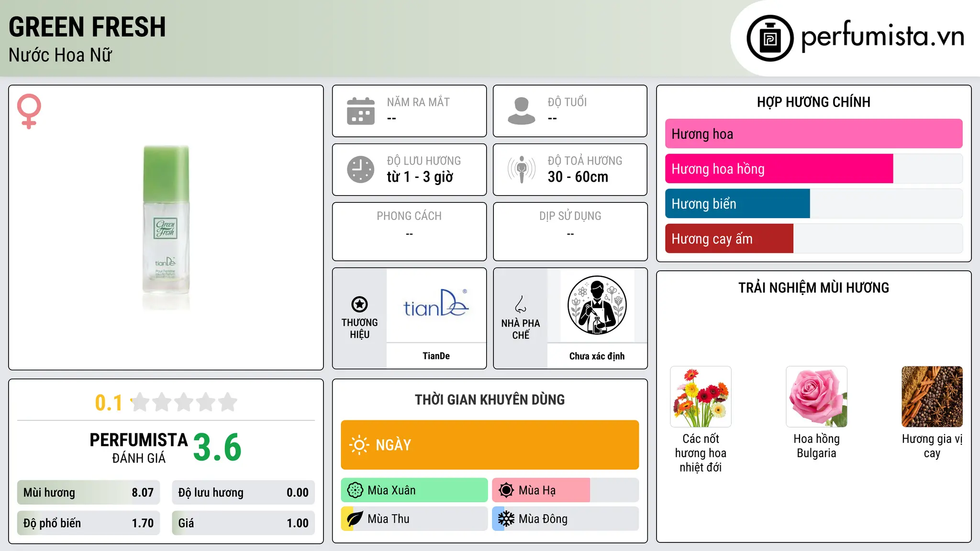Click the Mùa Thu season bar
The width and height of the screenshot is (980, 551).
click(414, 519)
